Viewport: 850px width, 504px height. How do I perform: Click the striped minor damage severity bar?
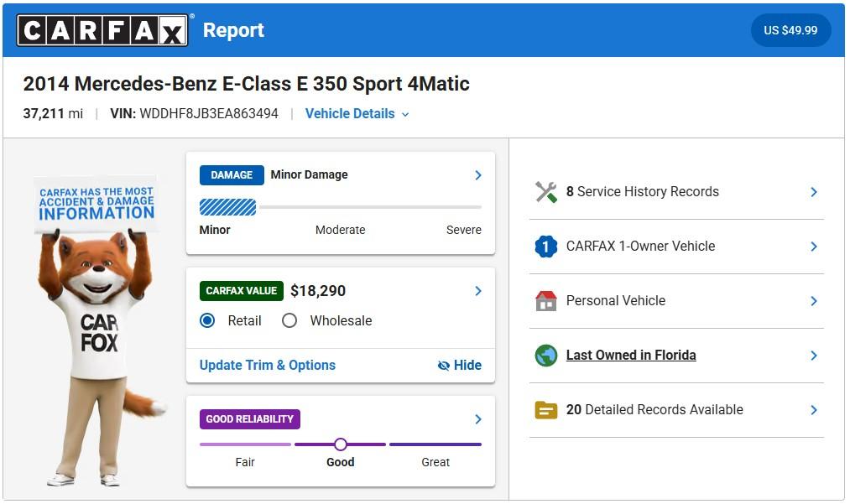click(227, 207)
